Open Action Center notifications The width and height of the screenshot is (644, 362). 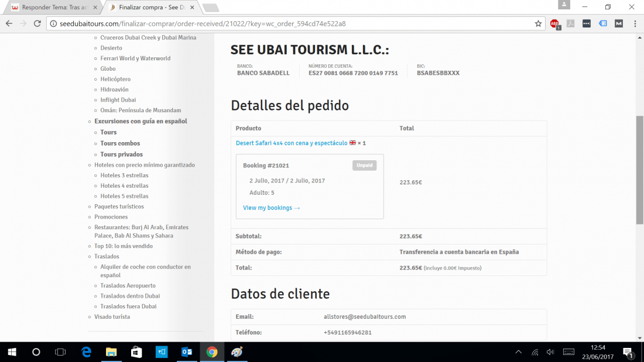[x=628, y=352]
